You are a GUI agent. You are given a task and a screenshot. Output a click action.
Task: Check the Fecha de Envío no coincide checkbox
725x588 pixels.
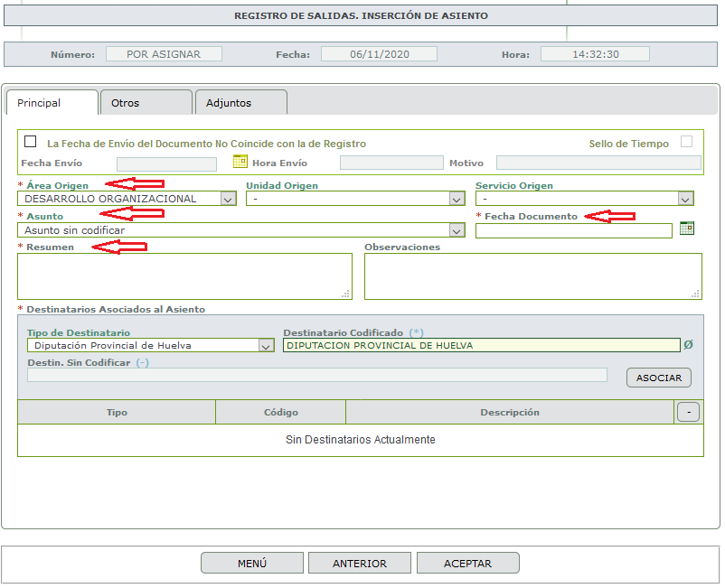(x=31, y=141)
